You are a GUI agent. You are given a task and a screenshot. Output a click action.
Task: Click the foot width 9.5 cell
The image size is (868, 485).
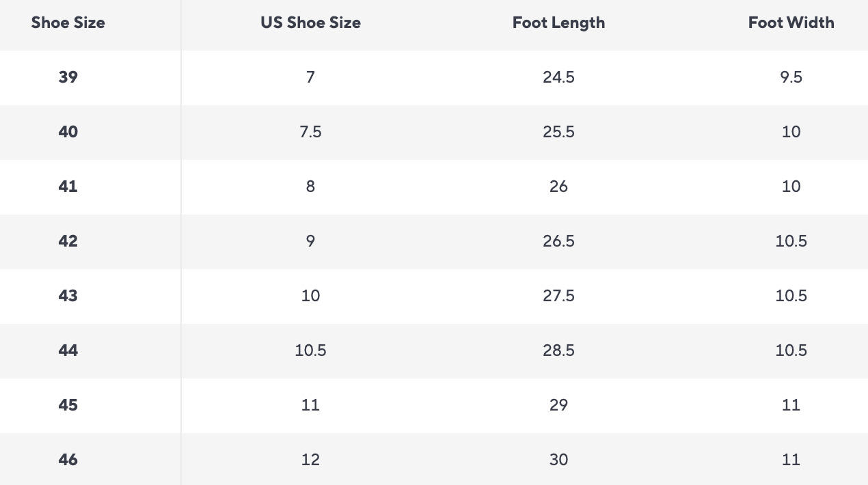point(791,77)
